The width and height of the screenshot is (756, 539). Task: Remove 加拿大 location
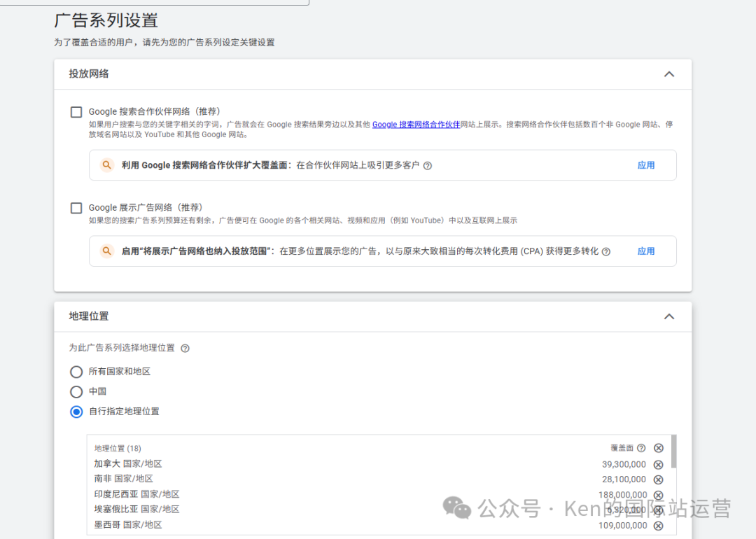point(659,465)
